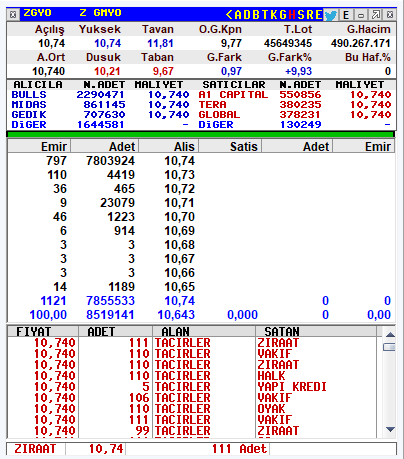
Task: Select the A1 CAPITAL seller row
Action: pyautogui.click(x=295, y=95)
